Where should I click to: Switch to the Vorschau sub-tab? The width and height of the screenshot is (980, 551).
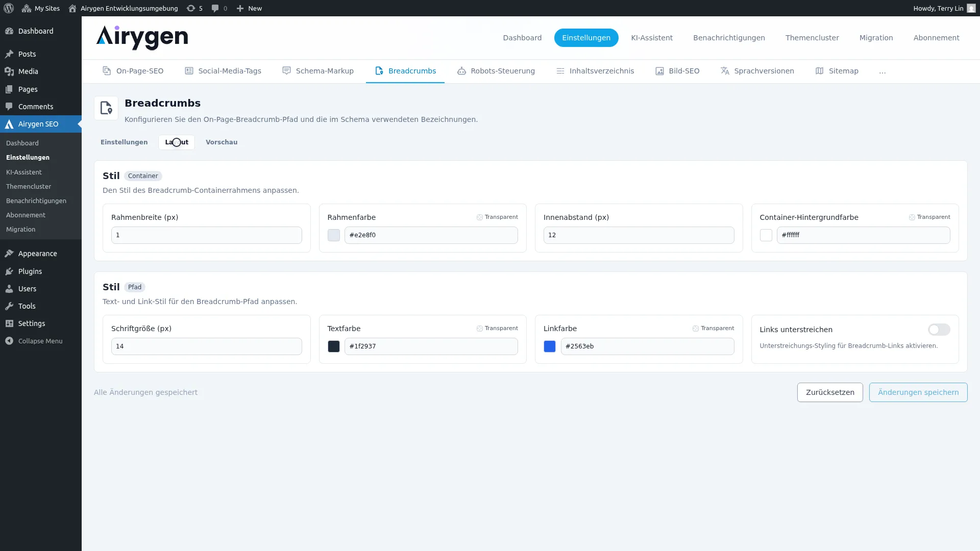pos(222,142)
